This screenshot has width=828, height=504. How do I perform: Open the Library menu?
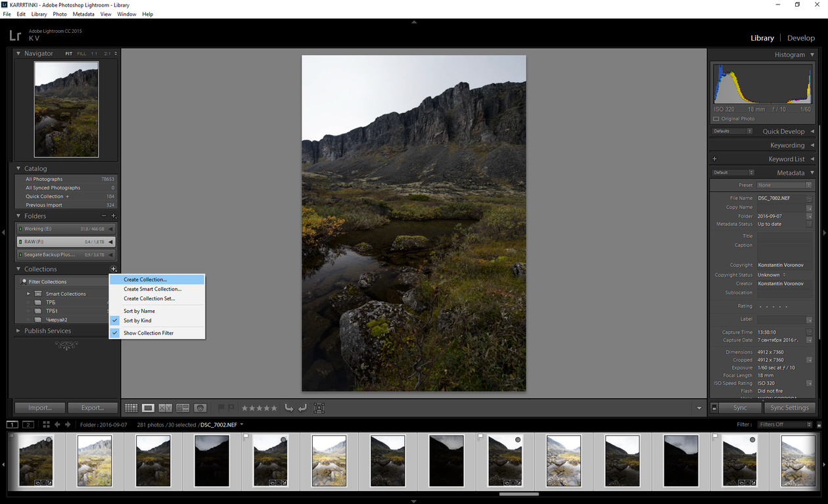tap(39, 14)
